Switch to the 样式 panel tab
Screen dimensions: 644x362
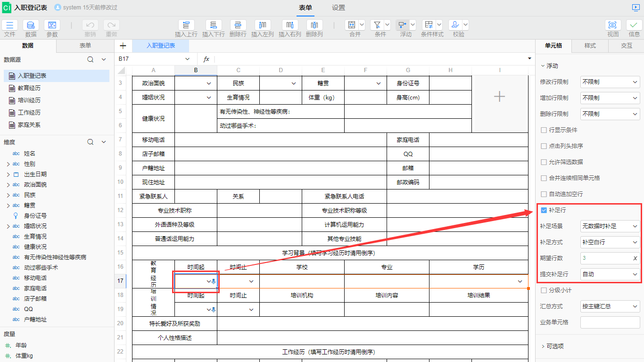590,46
